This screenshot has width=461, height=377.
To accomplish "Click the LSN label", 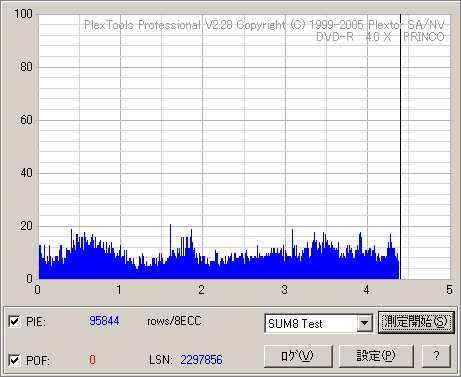I will pos(161,360).
